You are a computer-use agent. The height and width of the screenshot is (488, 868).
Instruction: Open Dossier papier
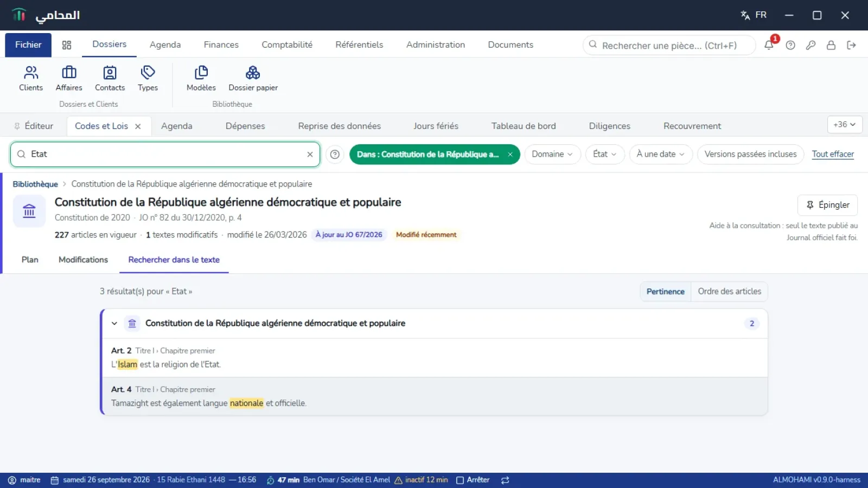tap(253, 79)
